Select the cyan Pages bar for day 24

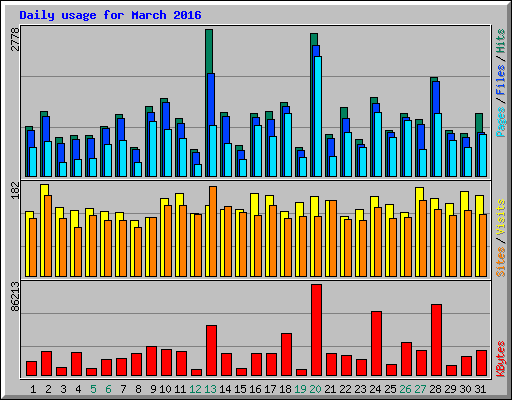click(378, 144)
